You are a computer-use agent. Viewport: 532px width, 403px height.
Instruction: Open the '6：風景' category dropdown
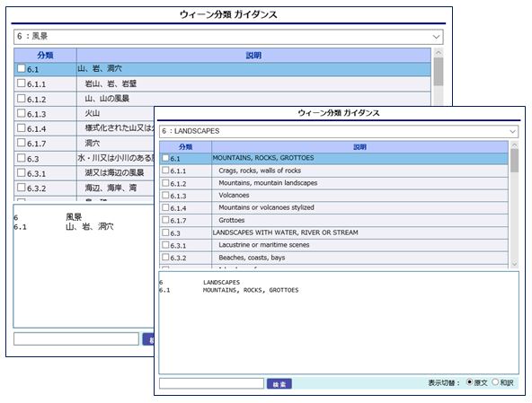228,37
